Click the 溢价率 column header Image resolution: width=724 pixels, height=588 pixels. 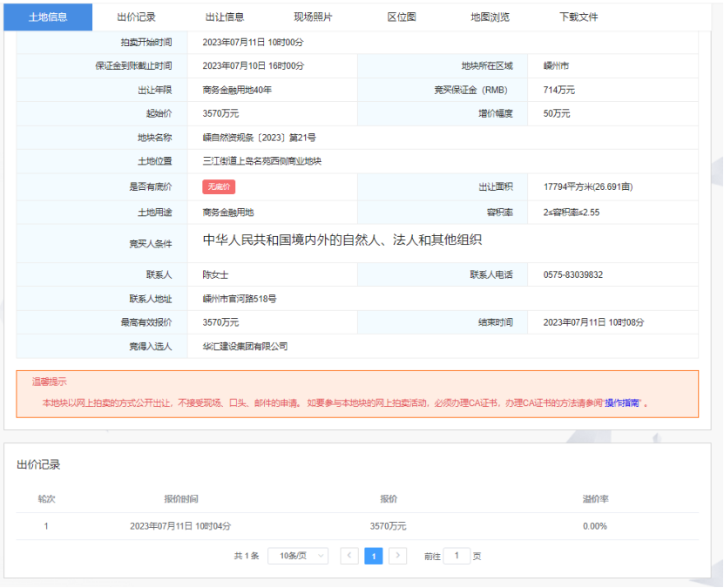point(595,499)
